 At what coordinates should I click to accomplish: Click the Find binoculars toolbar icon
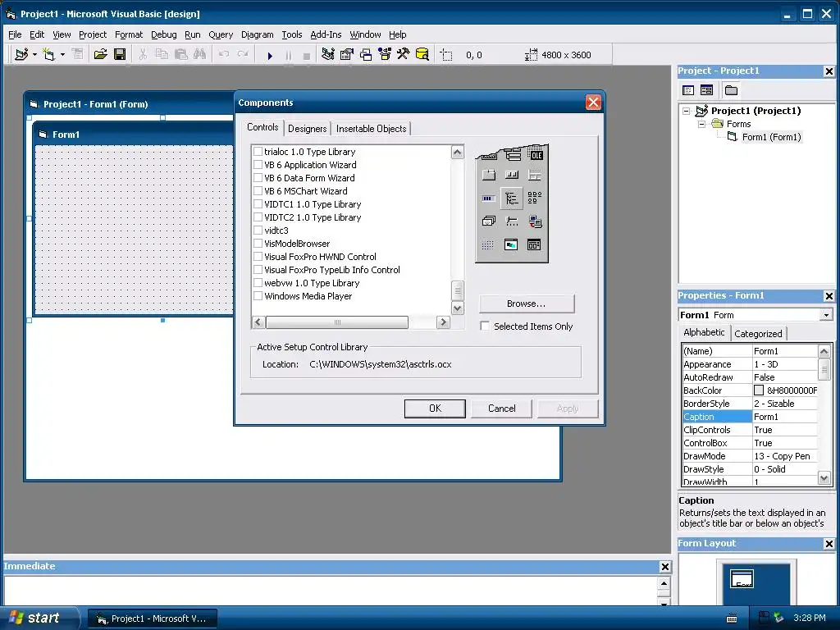(200, 55)
